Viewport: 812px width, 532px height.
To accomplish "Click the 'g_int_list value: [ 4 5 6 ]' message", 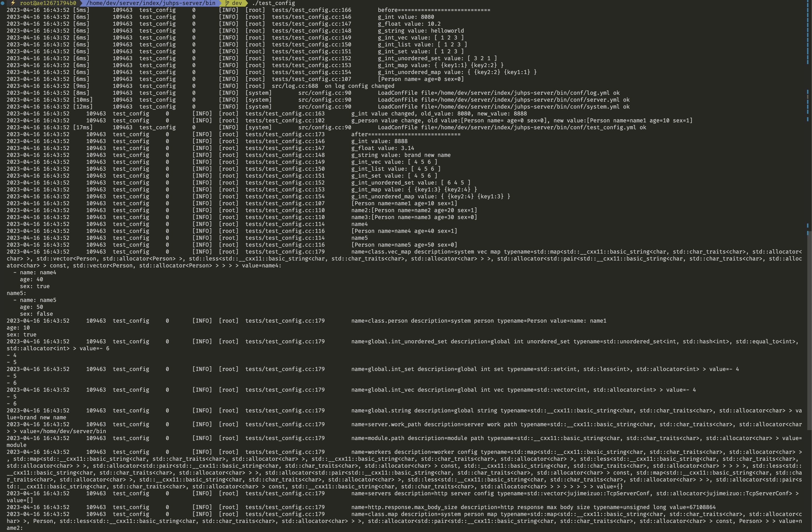I will pos(396,168).
